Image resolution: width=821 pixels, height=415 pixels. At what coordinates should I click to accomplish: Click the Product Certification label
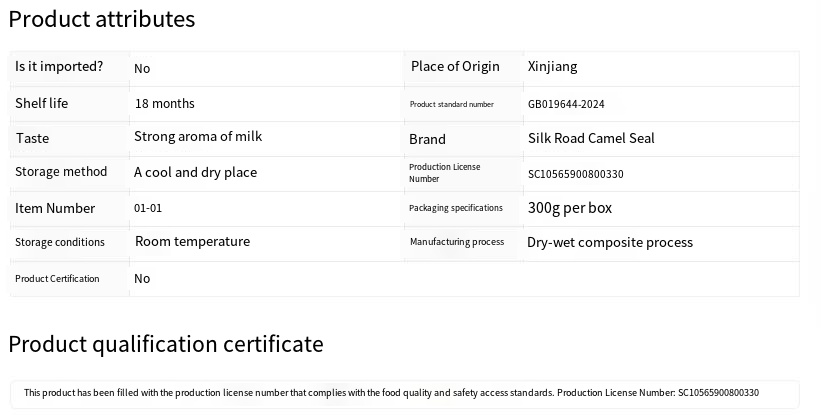tap(57, 279)
